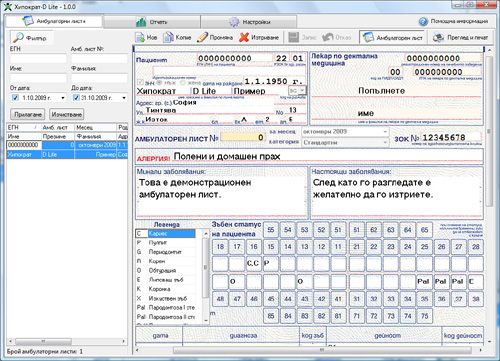The width and height of the screenshot is (500, 361).
Task: Sort list by ЕГН column header
Action: 23,127
